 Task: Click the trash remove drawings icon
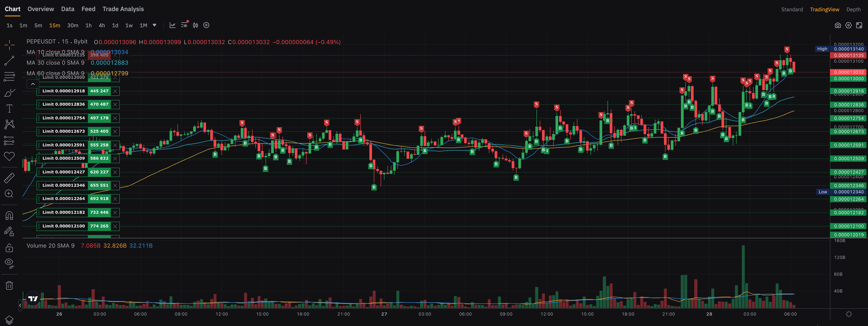pos(9,285)
